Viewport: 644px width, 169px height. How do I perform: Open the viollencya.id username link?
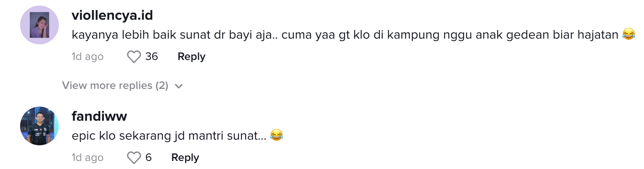point(112,15)
